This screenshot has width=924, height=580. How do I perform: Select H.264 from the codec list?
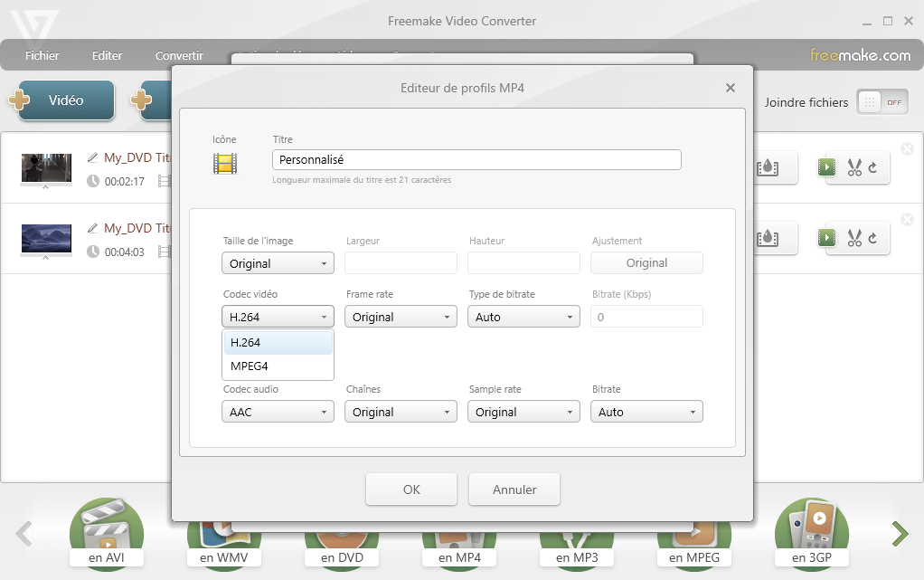click(278, 343)
